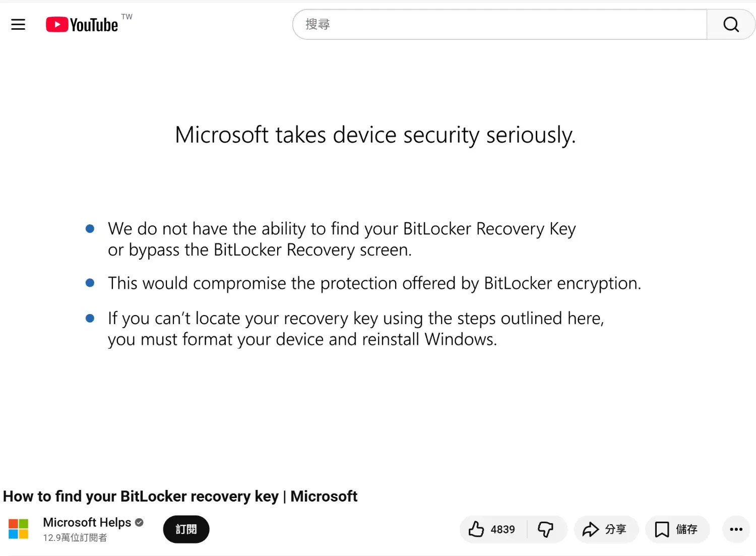Image resolution: width=756 pixels, height=556 pixels.
Task: Click the Microsoft Helps channel logo
Action: click(19, 529)
